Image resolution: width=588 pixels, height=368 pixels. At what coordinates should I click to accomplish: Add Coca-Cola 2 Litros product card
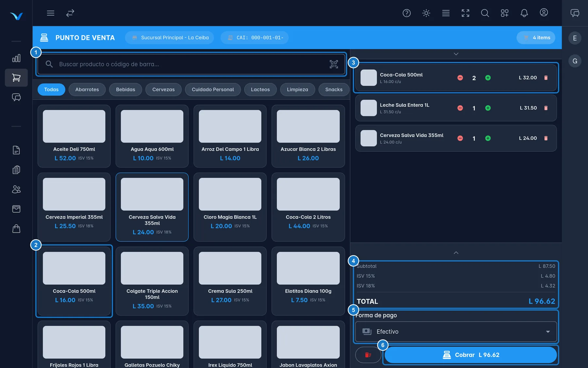point(308,207)
